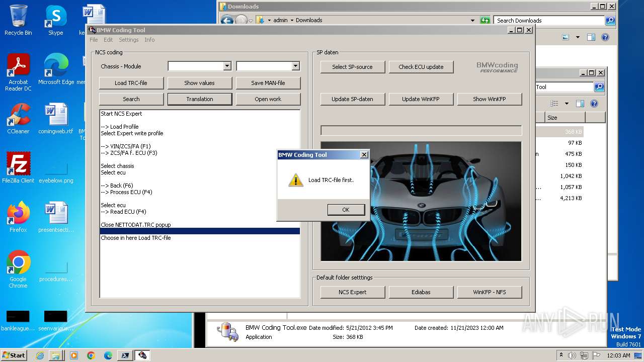
Task: Open Chrome from the taskbar
Action: pos(91,355)
